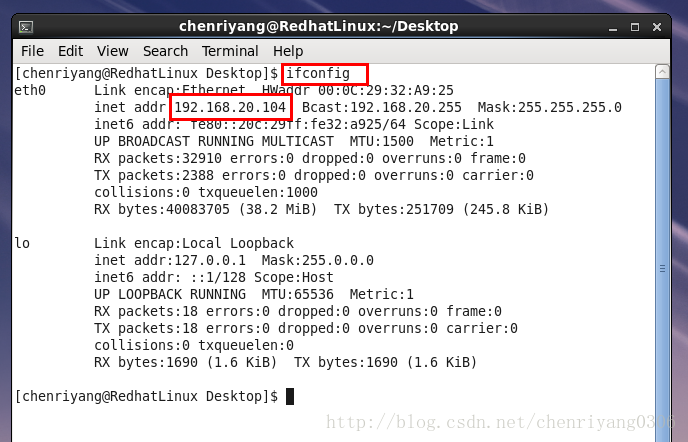Click the UP BROADCAST RUNNING MULTICAST text
The image size is (688, 442).
pos(214,141)
